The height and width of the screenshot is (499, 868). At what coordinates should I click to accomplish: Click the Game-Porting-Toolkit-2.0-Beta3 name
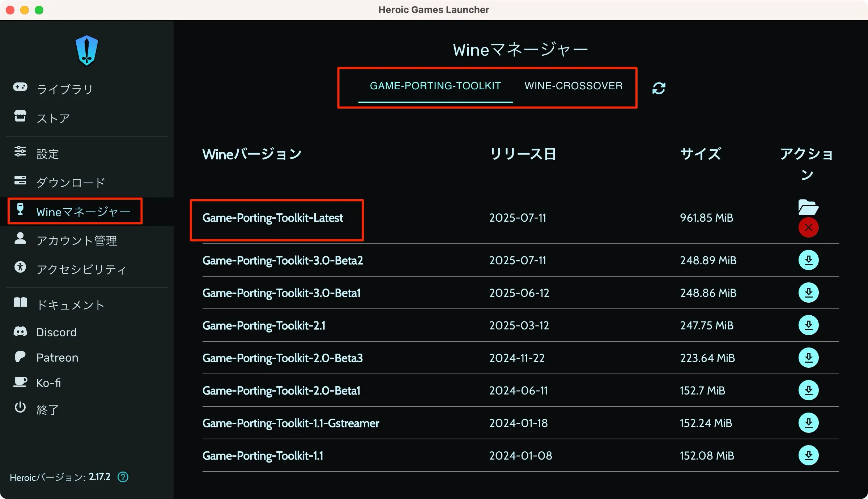tap(282, 358)
